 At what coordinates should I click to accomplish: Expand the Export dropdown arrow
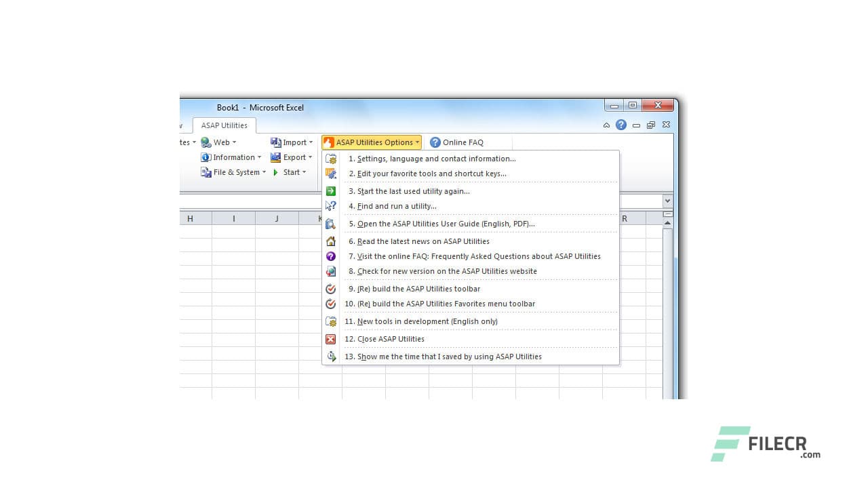pos(309,157)
